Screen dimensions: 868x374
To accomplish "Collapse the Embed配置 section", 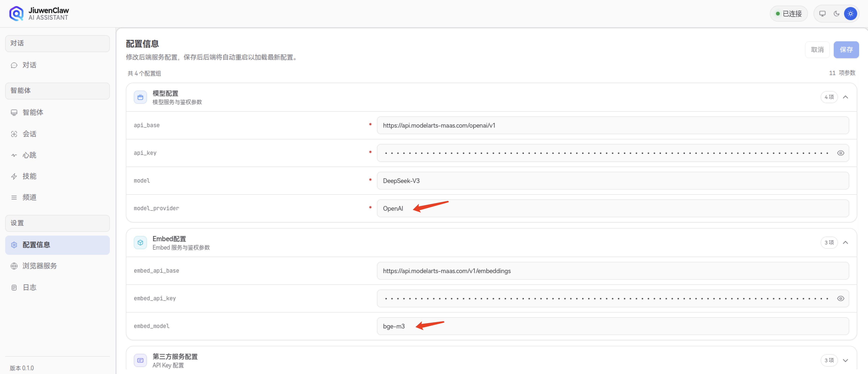I will (845, 243).
